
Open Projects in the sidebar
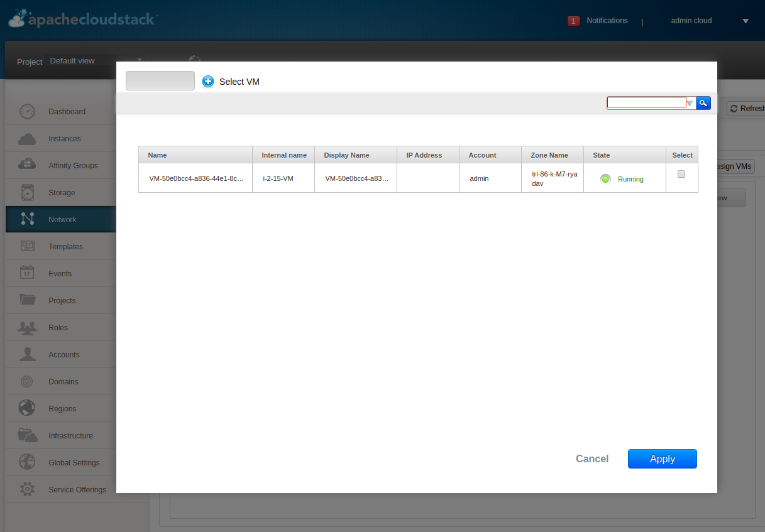tap(62, 300)
